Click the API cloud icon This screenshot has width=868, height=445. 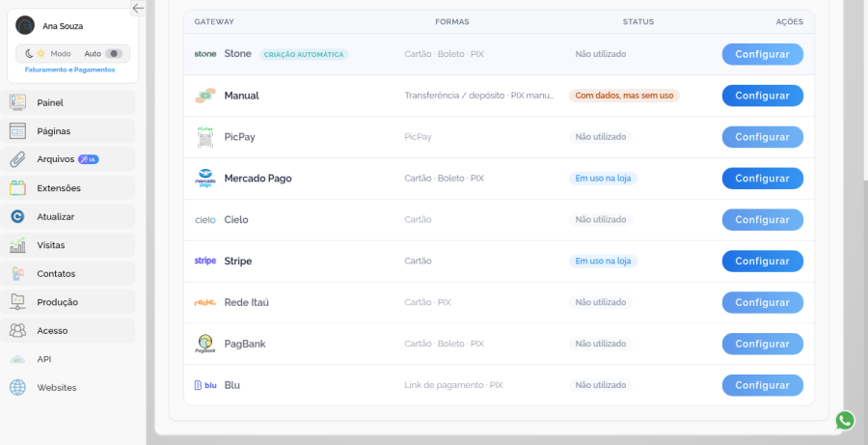(x=17, y=360)
